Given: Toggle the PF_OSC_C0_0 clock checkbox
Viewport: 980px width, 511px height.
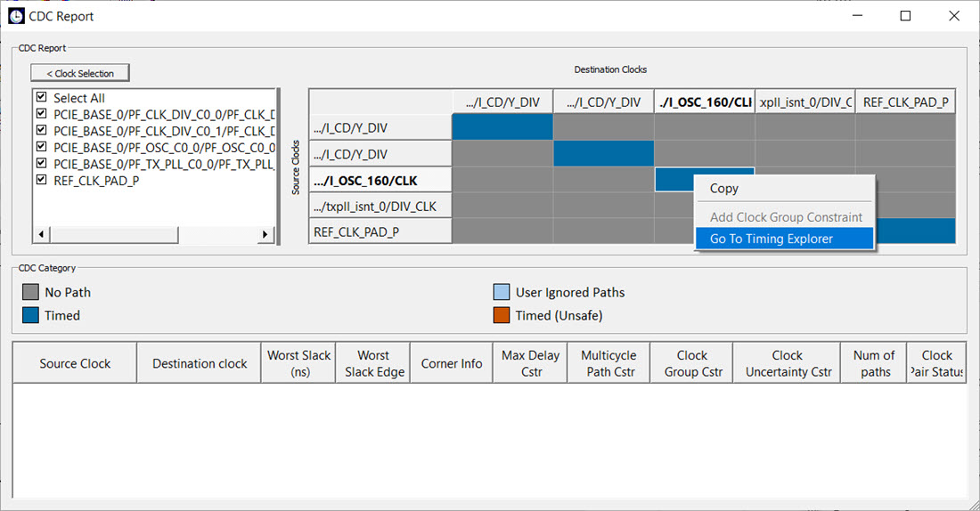Looking at the screenshot, I should pos(41,147).
